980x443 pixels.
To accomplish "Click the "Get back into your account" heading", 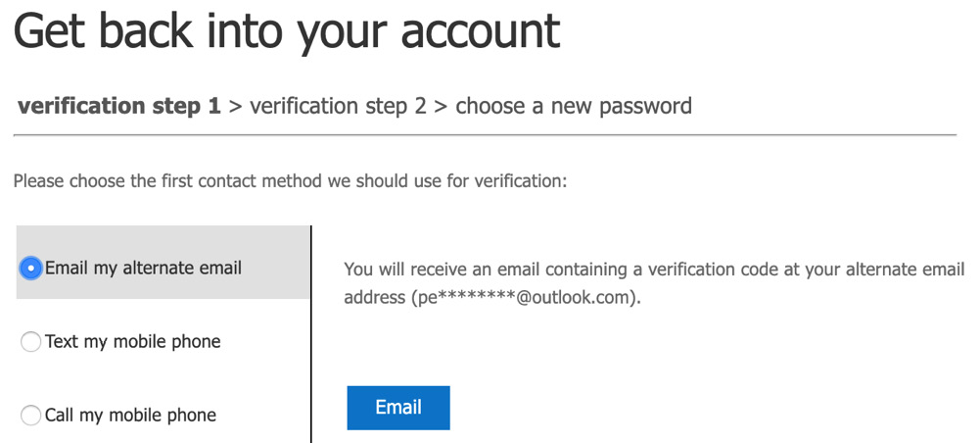I will click(287, 31).
